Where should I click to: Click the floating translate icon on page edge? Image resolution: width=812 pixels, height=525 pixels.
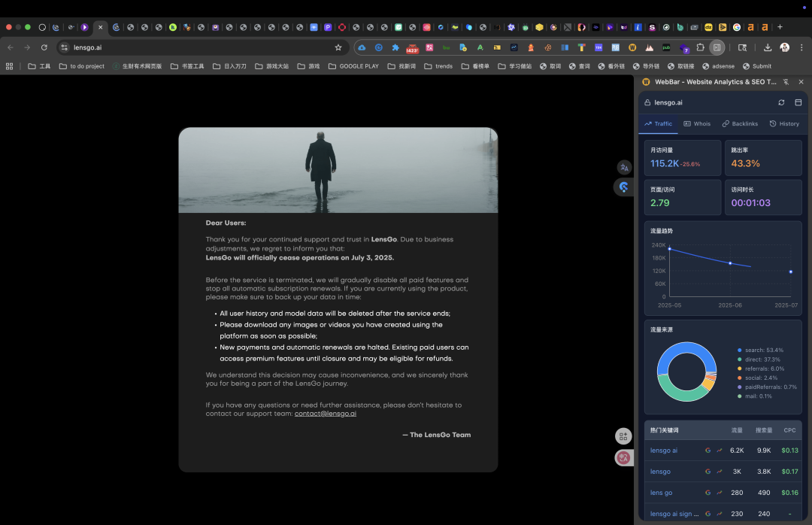point(624,168)
